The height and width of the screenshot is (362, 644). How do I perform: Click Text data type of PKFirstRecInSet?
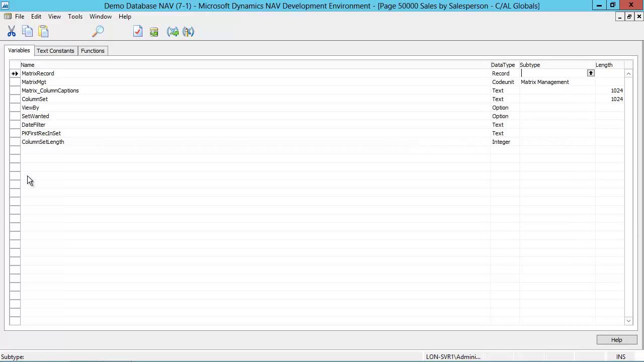pos(505,133)
